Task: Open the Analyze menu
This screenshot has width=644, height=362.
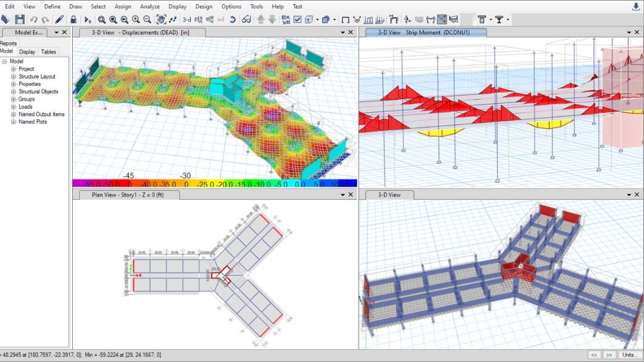Action: tap(150, 7)
